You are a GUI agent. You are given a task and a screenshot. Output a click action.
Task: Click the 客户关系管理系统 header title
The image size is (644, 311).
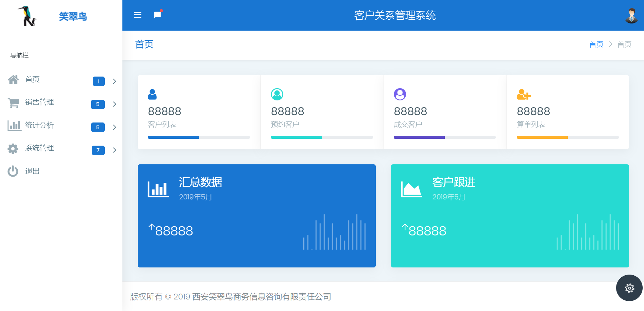pyautogui.click(x=395, y=15)
